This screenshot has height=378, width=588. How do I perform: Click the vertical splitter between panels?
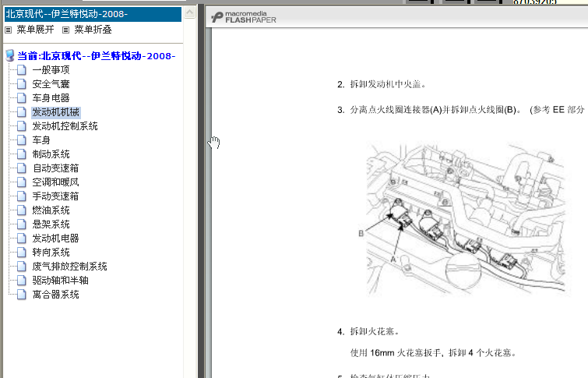(201, 191)
